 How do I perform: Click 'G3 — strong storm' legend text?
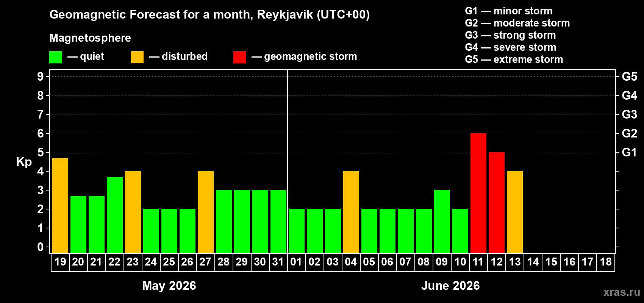pos(510,35)
